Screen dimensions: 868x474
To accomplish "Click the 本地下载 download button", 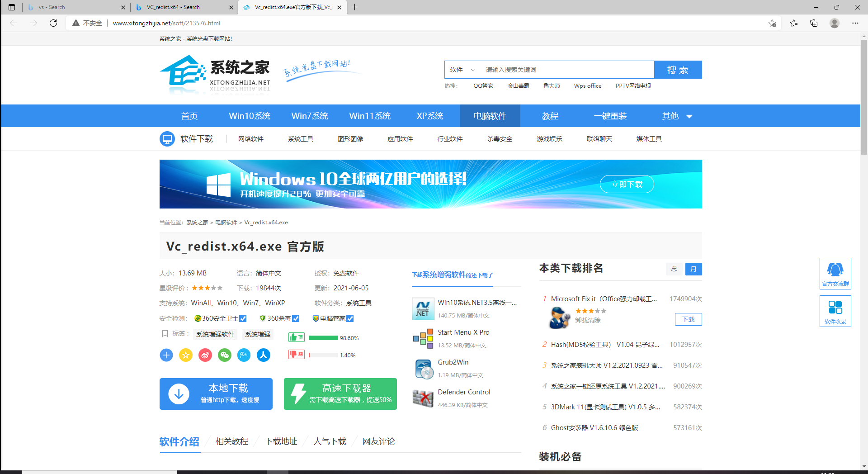I will click(216, 394).
